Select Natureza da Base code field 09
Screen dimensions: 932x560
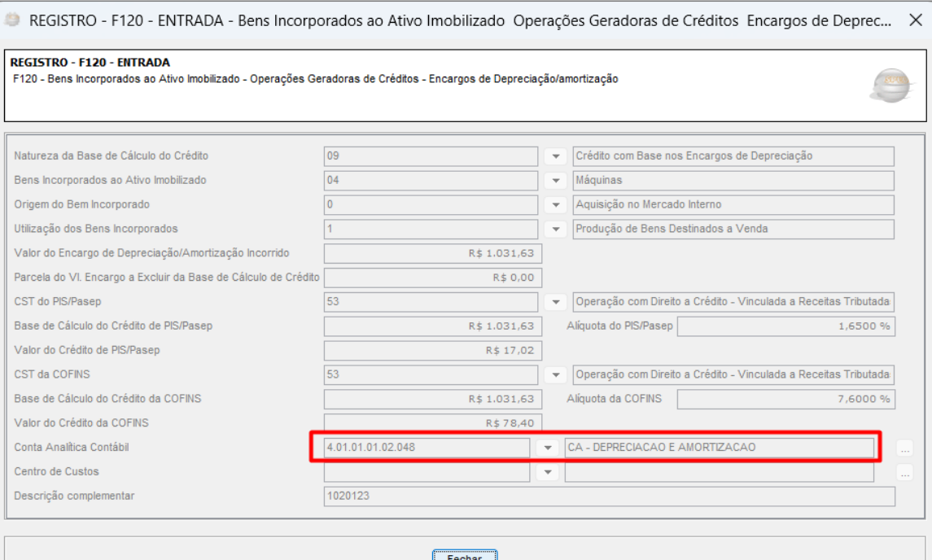(x=431, y=156)
